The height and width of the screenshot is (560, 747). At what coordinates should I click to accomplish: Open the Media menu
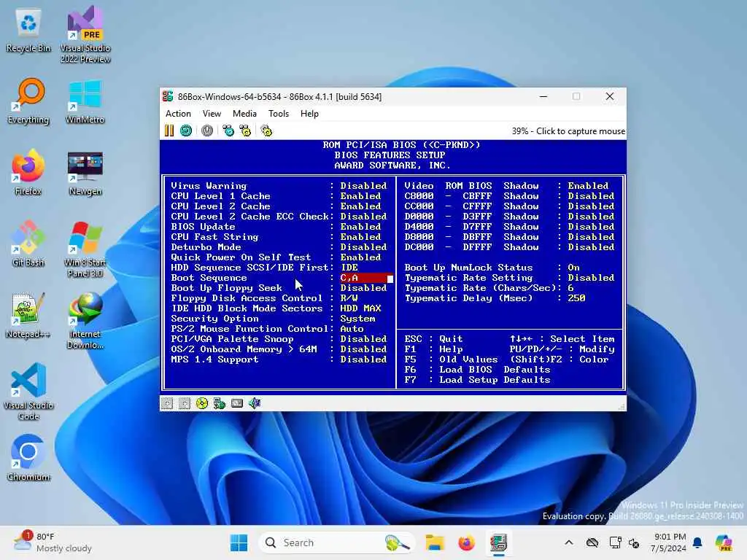244,114
